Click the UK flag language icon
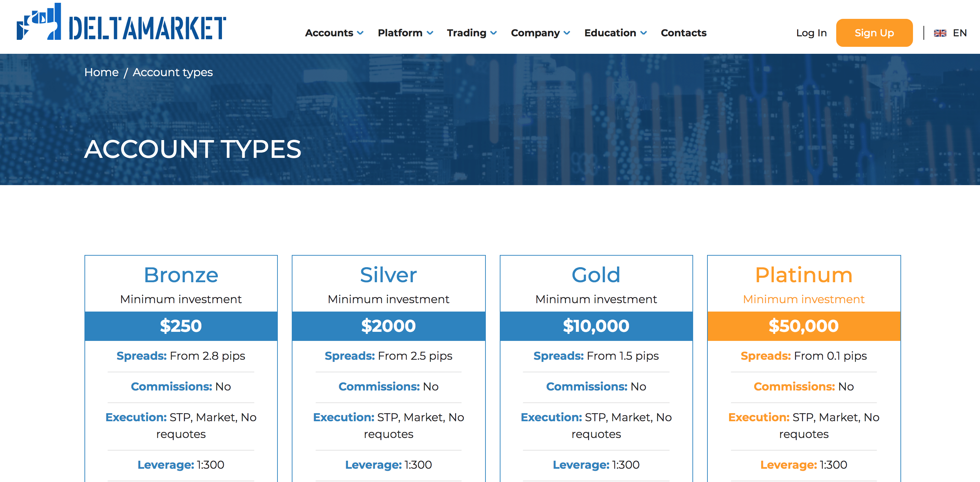 pos(940,33)
